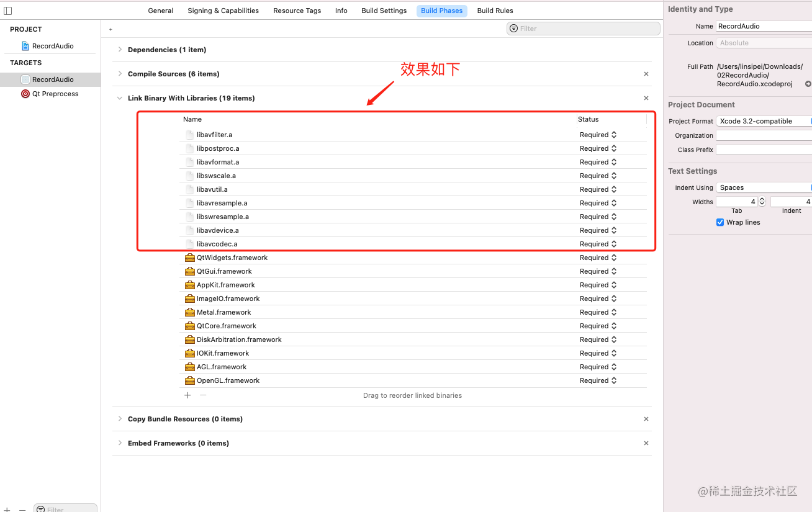
Task: Click the Status column header
Action: tap(589, 119)
